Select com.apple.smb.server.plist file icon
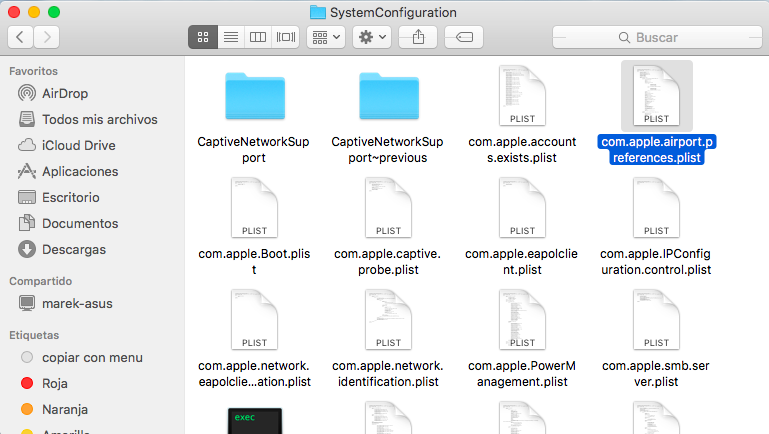 tap(656, 319)
